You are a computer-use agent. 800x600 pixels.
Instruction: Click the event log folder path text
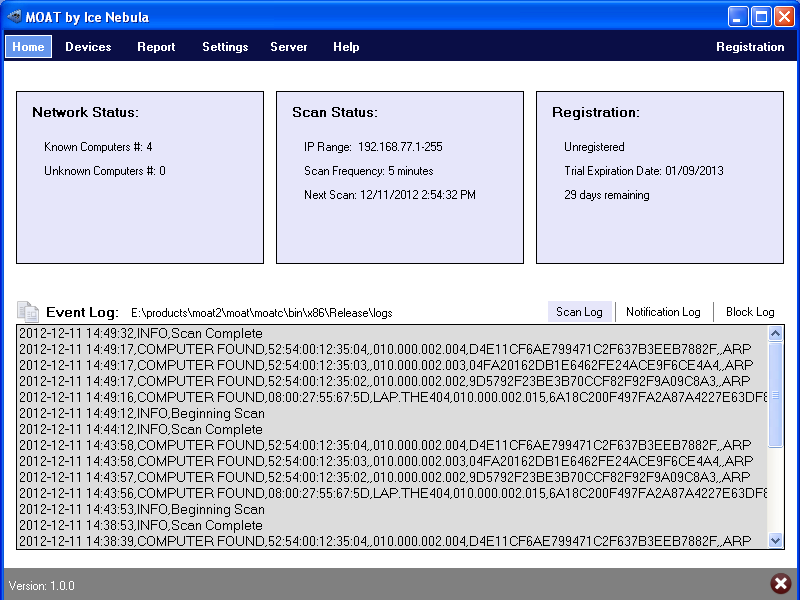(x=262, y=313)
